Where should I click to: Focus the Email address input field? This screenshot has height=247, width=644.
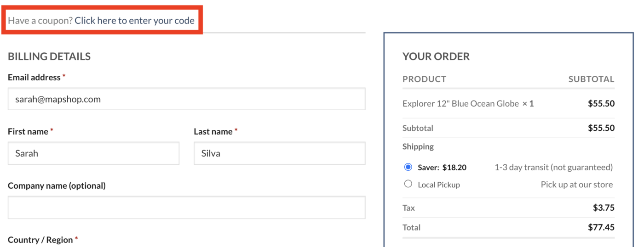point(187,99)
